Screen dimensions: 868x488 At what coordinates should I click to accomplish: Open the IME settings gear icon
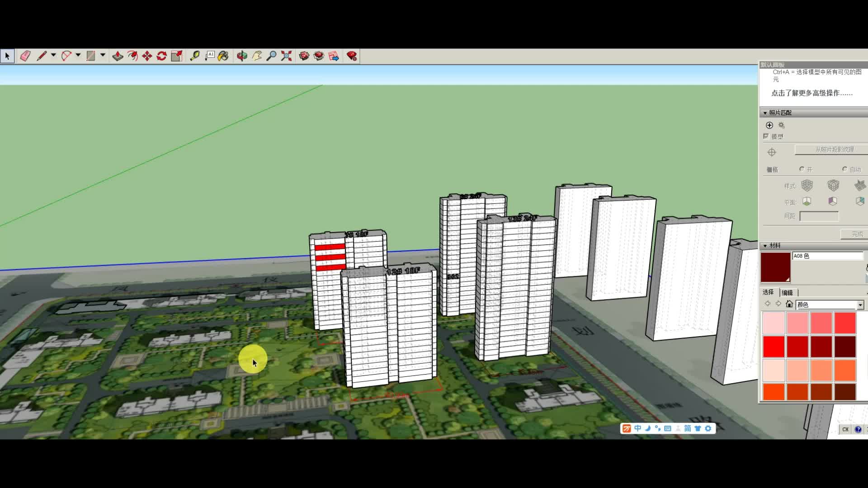[x=708, y=428]
